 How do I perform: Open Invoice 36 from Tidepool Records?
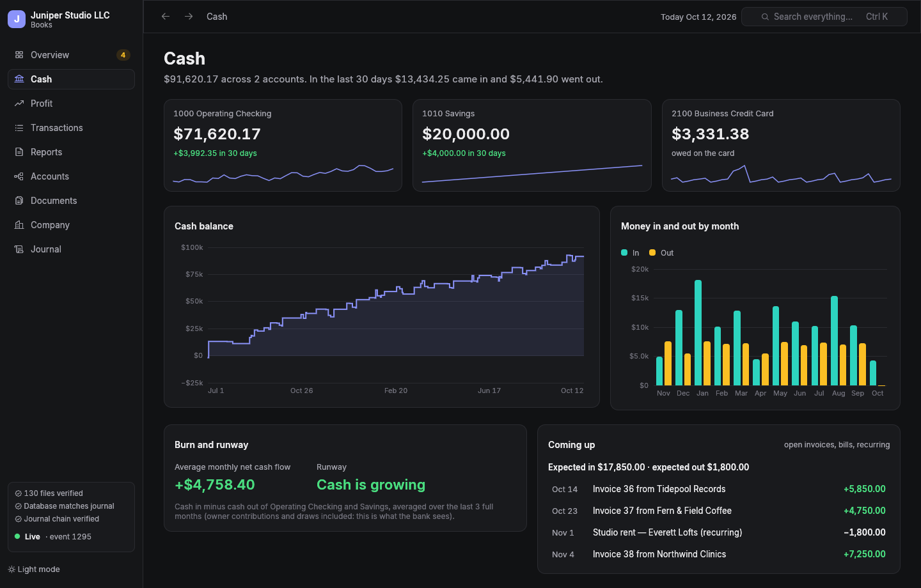click(x=719, y=489)
